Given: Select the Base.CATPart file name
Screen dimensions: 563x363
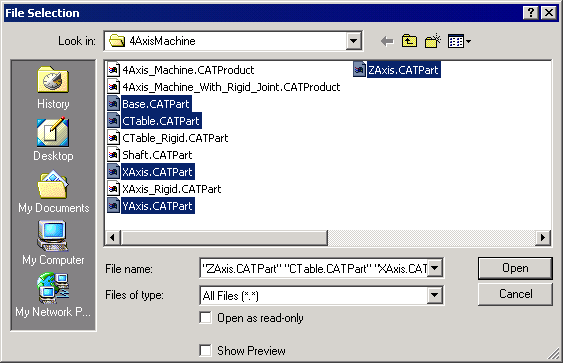Looking at the screenshot, I should click(x=156, y=104).
